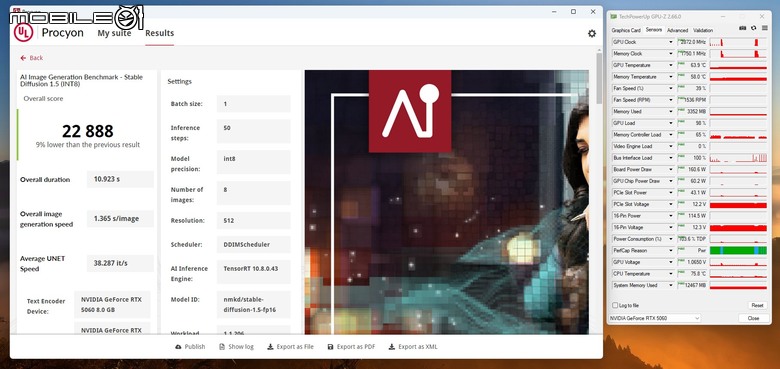Open the Board Power Draw sensor dropdown
780x369 pixels.
[x=671, y=170]
